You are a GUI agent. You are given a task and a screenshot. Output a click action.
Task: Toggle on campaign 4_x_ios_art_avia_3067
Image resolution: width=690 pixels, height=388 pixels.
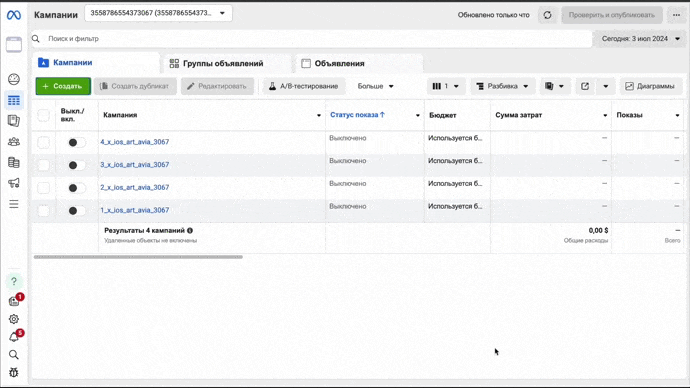[x=76, y=143]
